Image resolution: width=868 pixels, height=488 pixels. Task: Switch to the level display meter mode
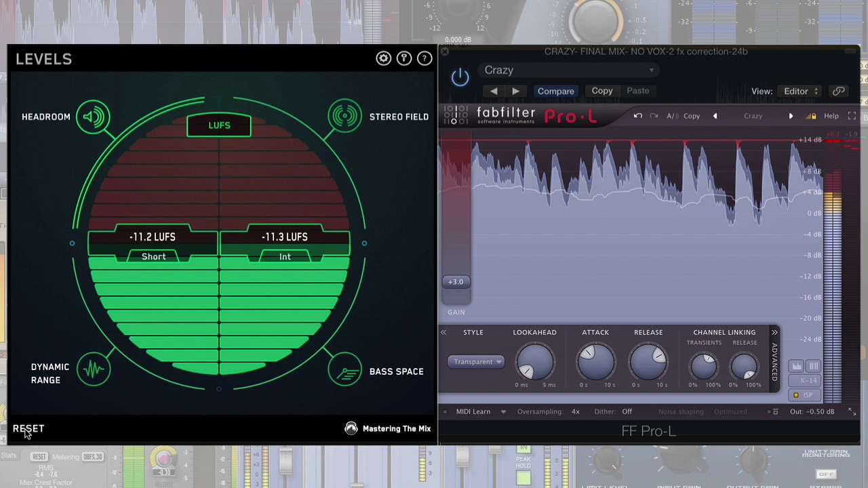click(x=797, y=366)
